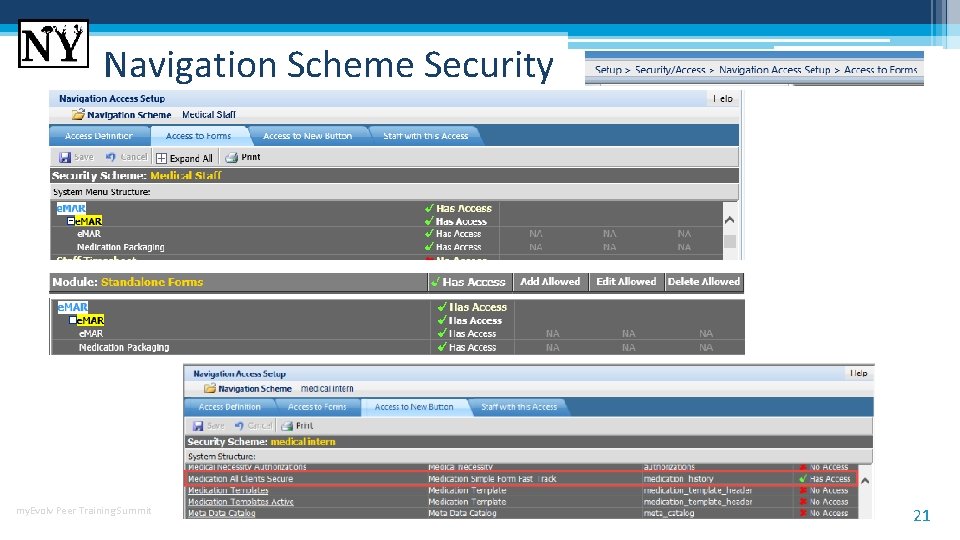Click breadcrumb 'Setup > Security/Access > Navigation Access Setup'

click(x=712, y=70)
